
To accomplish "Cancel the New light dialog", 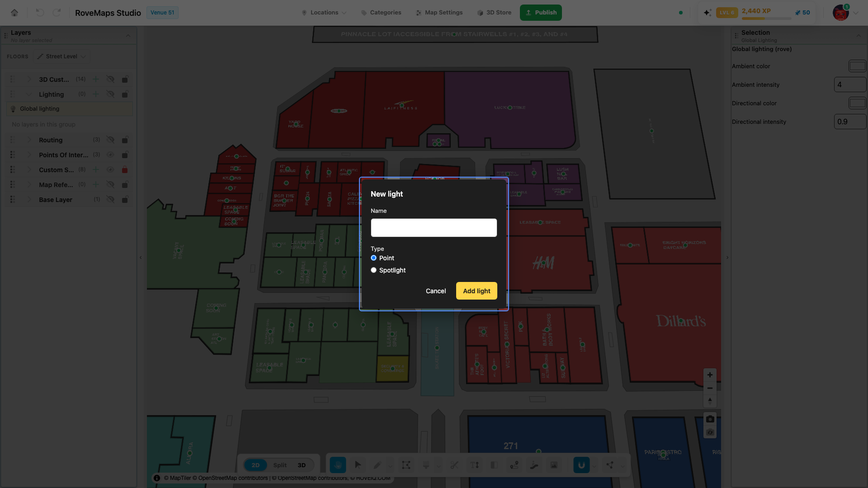I will coord(436,291).
